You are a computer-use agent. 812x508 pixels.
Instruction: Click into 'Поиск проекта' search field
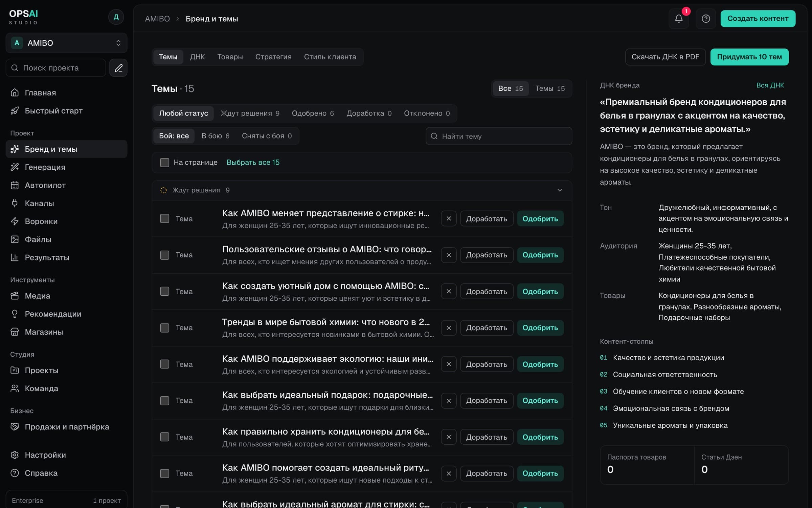pos(56,68)
